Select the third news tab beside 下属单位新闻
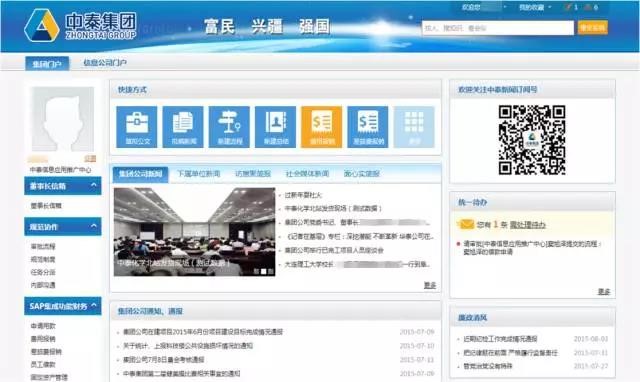This screenshot has width=640, height=382. [x=253, y=174]
